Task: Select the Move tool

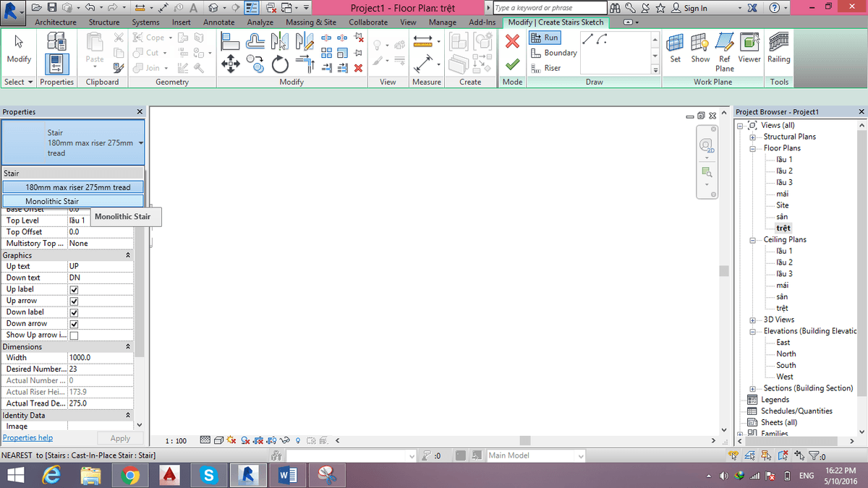Action: point(230,64)
